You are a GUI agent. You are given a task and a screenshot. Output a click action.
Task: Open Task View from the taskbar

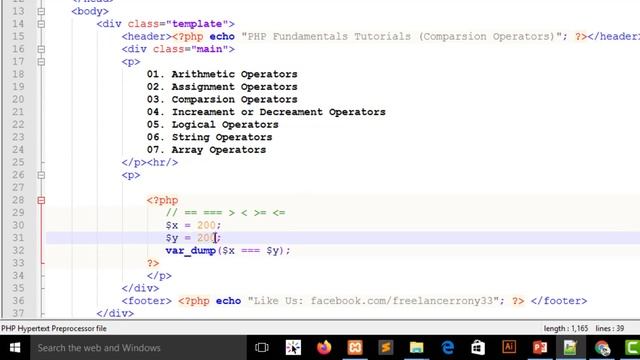[262, 348]
